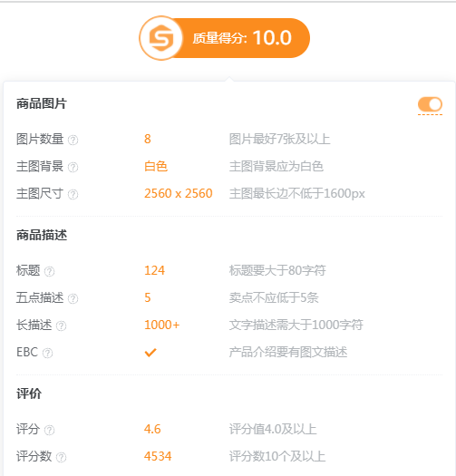The width and height of the screenshot is (456, 476).
Task: Open help icon next to 长描述
Action: (x=61, y=325)
